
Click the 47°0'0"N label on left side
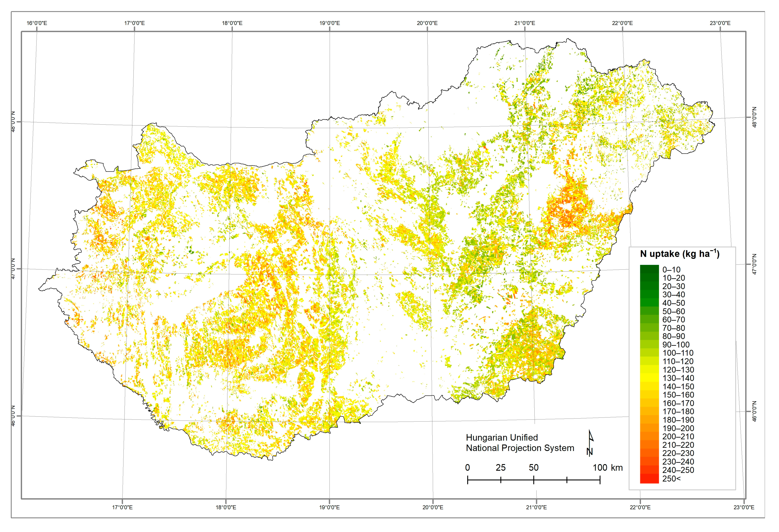coord(13,268)
